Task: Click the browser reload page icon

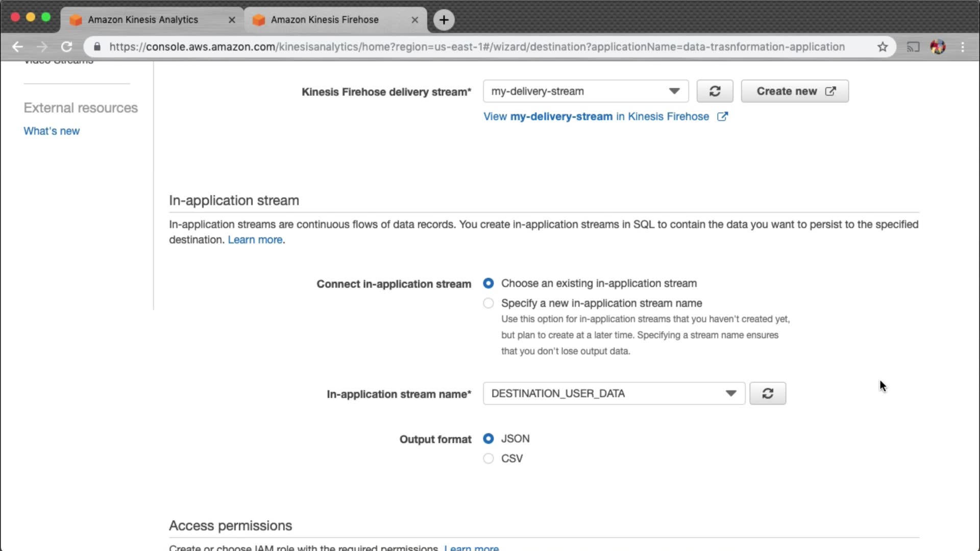Action: click(66, 47)
